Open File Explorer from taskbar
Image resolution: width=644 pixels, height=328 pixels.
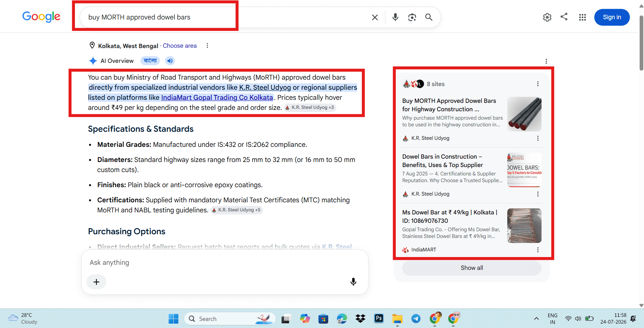[397, 319]
